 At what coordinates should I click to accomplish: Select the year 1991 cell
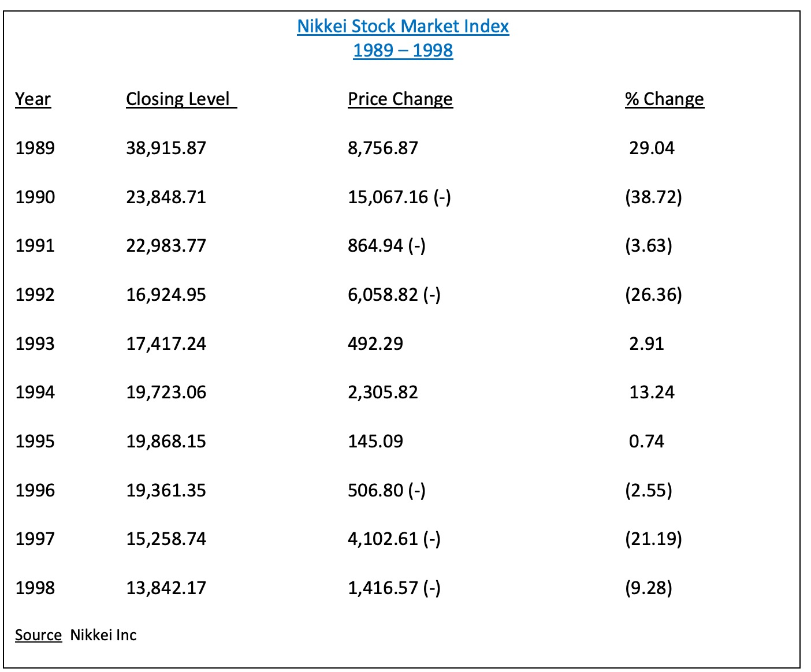pyautogui.click(x=35, y=246)
